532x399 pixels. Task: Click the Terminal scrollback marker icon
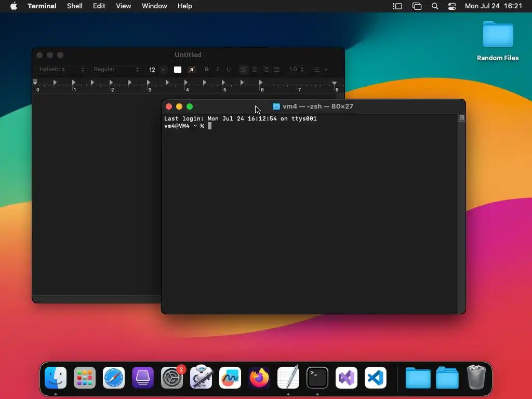click(x=462, y=118)
